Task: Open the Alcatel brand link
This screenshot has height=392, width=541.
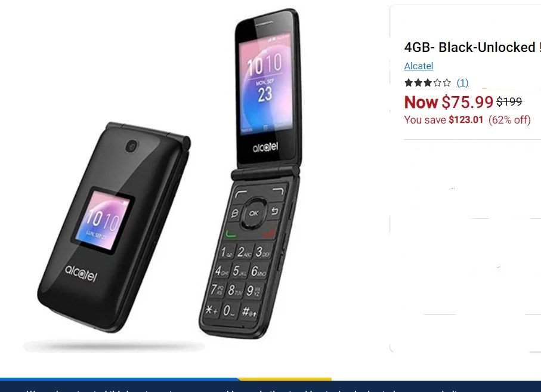Action: 419,66
